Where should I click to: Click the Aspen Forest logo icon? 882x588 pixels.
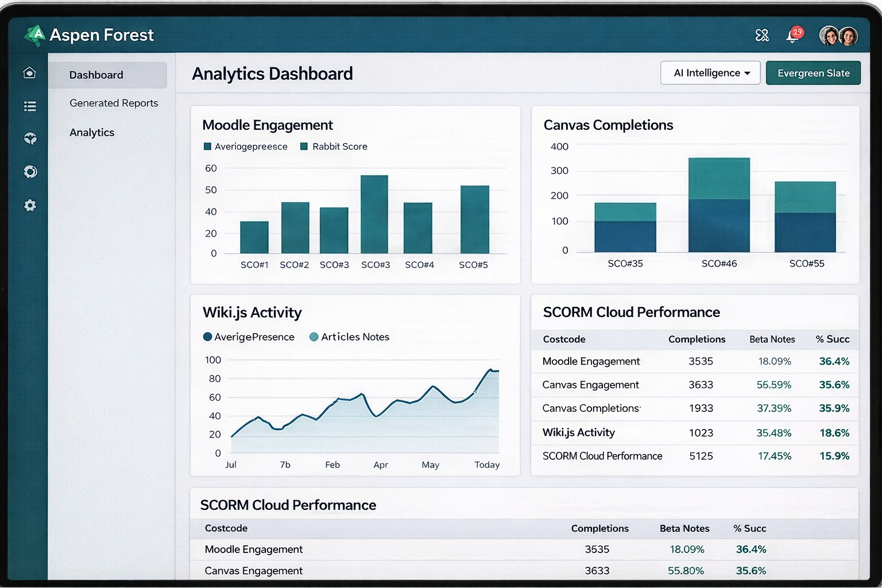click(x=34, y=36)
